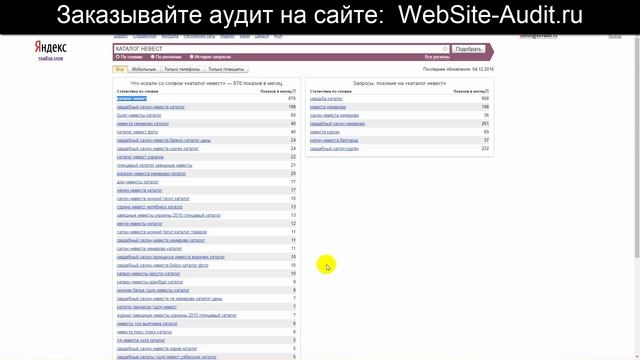Switch to the 'Только телефоны' tab
640x360 pixels.
pyautogui.click(x=182, y=69)
